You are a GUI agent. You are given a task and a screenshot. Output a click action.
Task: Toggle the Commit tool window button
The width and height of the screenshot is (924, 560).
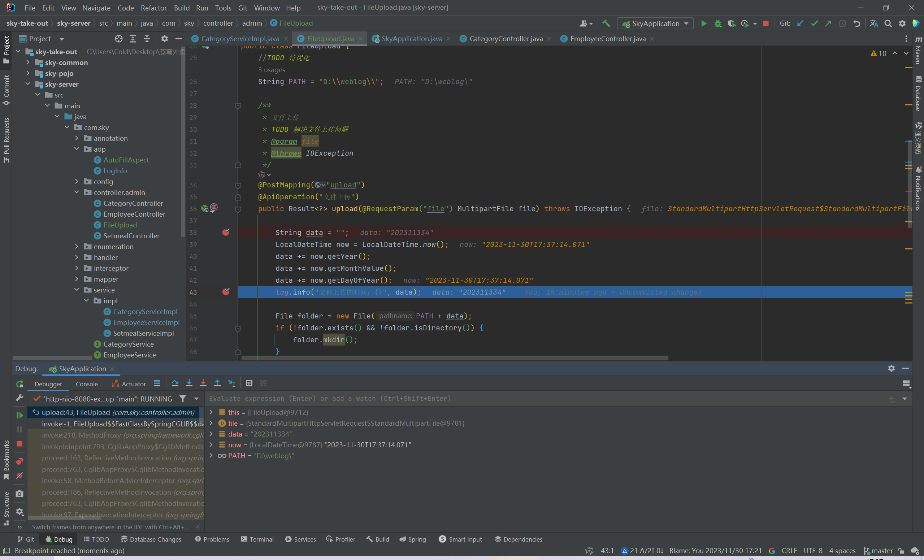click(6, 90)
